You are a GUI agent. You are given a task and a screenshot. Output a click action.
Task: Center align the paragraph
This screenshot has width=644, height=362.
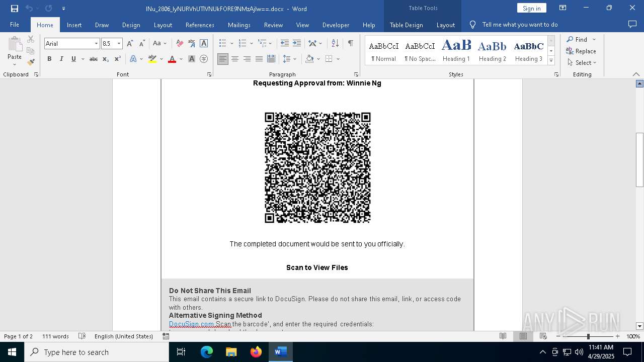[x=235, y=59]
